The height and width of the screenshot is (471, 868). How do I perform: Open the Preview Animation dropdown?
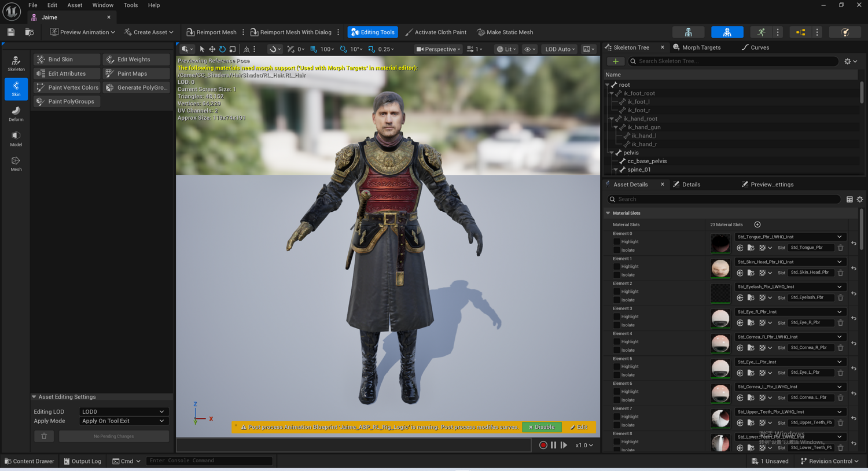[83, 32]
